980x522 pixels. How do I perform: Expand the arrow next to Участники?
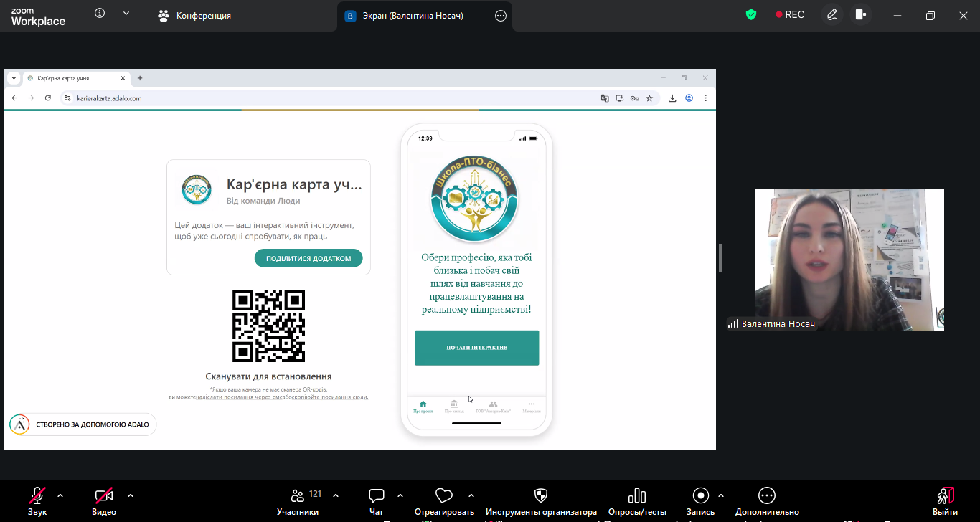336,495
